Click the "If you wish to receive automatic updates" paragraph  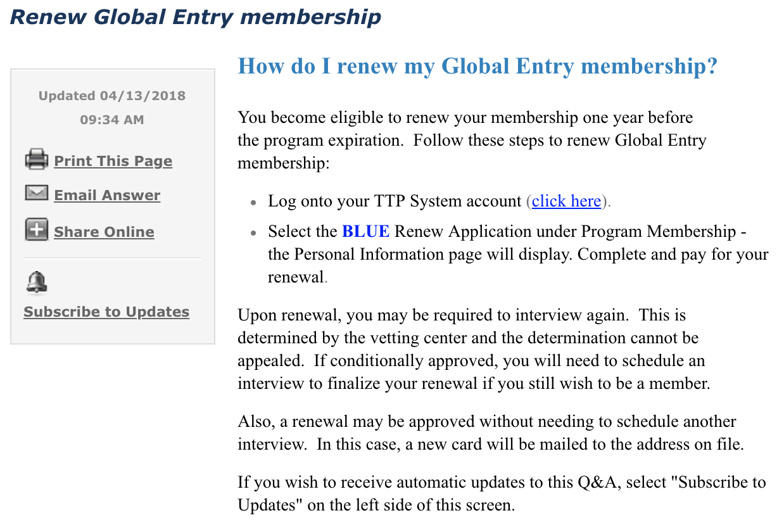502,493
